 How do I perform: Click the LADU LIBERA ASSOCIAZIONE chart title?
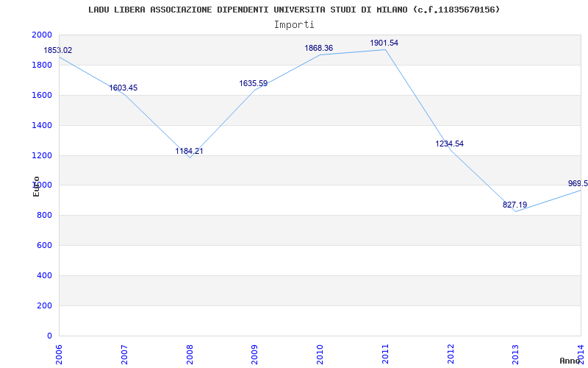click(294, 10)
